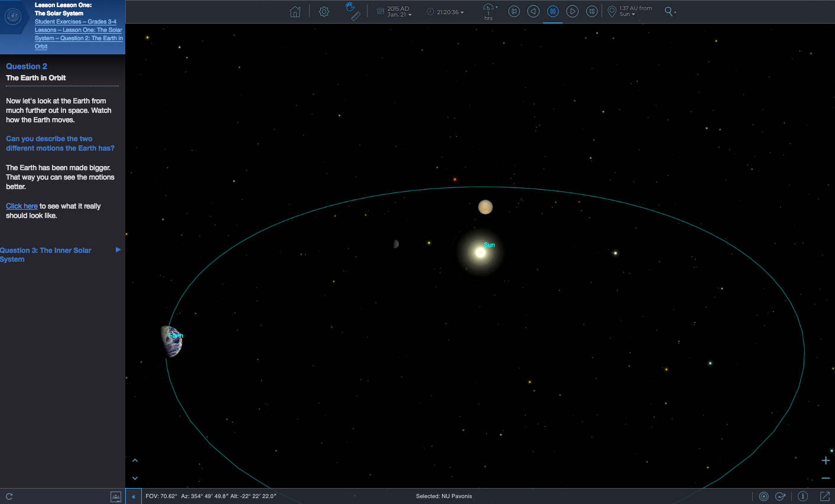Viewport: 835px width, 504px height.
Task: Click the center-on-target icon
Action: pos(763,496)
